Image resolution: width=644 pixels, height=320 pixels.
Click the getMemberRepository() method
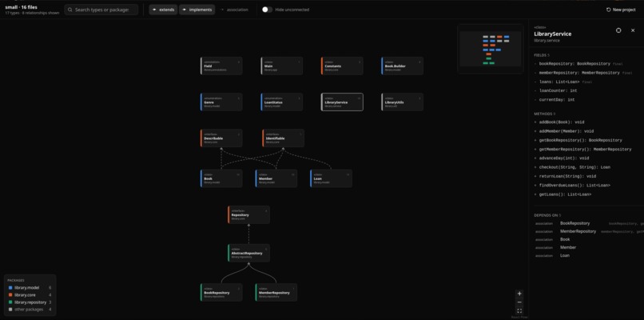tap(583, 150)
